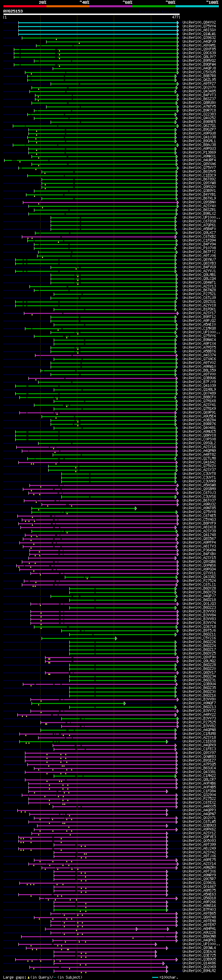222x980 pixels.
Task: Select hit UniRef100_A4URF4
Action: 199,160
